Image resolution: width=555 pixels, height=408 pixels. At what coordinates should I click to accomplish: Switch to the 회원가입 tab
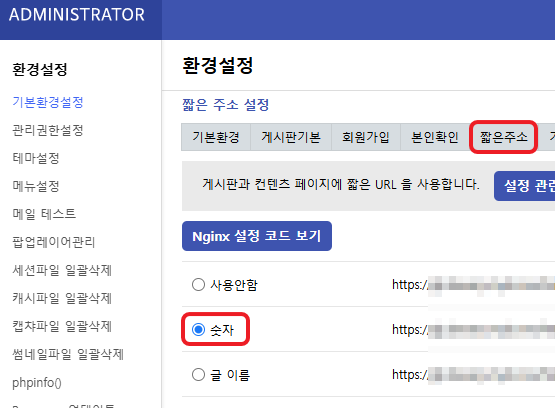coord(366,137)
